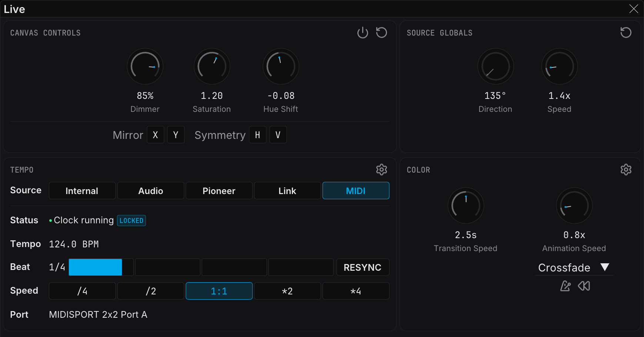Image resolution: width=644 pixels, height=337 pixels.
Task: Select Link tempo source
Action: click(x=287, y=191)
